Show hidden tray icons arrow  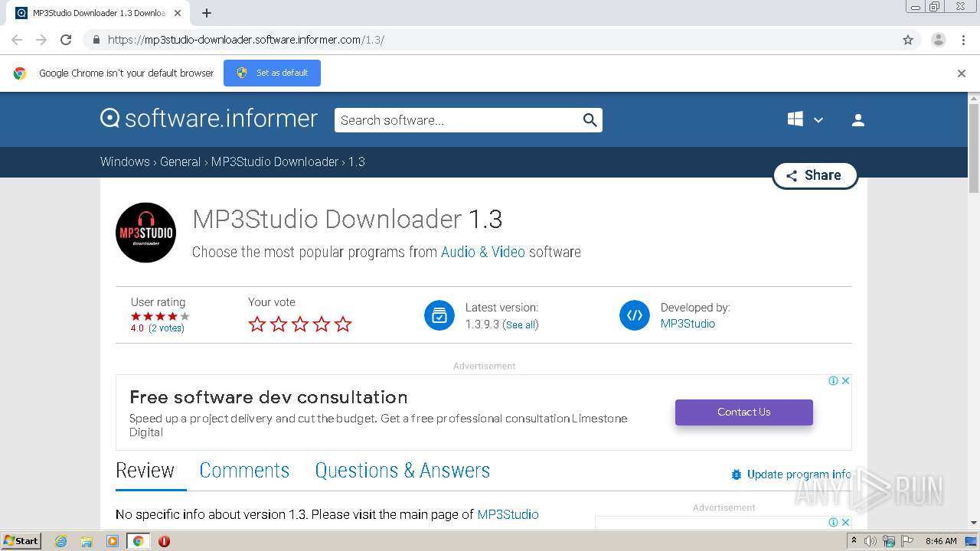click(854, 541)
